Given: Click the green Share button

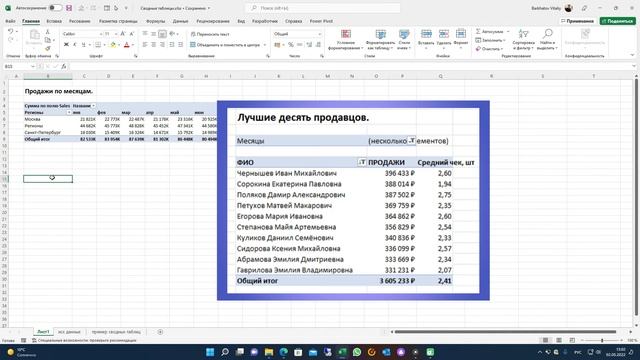Looking at the screenshot, I should (618, 21).
